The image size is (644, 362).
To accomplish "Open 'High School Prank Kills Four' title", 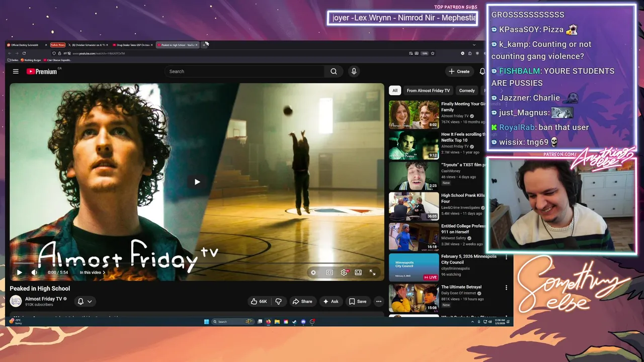I will pos(463,198).
